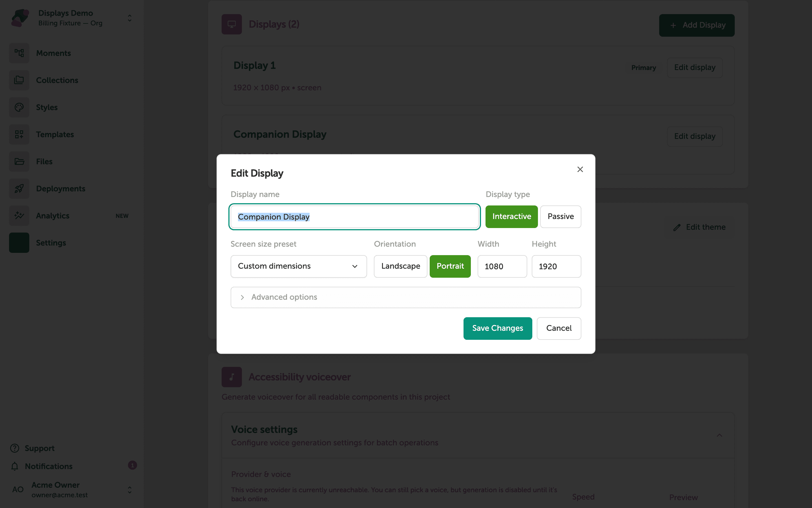This screenshot has height=508, width=812.
Task: Go to Collections in sidebar
Action: 57,80
